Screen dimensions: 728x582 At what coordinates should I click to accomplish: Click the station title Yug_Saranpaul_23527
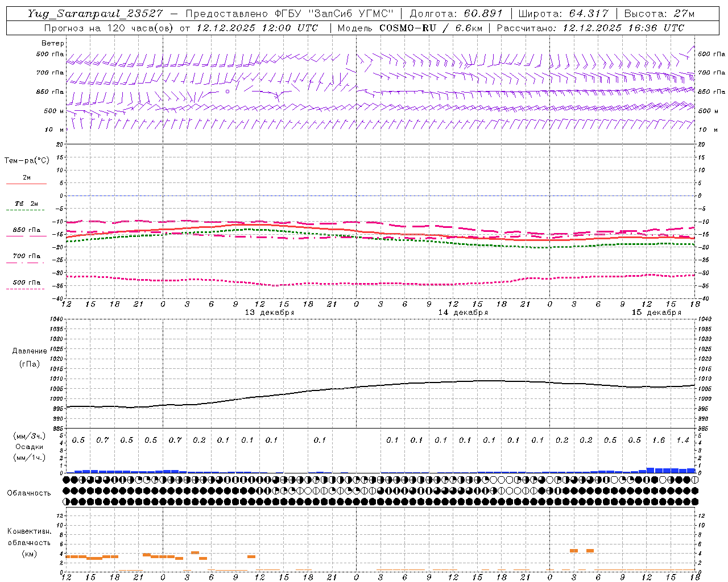coord(97,14)
